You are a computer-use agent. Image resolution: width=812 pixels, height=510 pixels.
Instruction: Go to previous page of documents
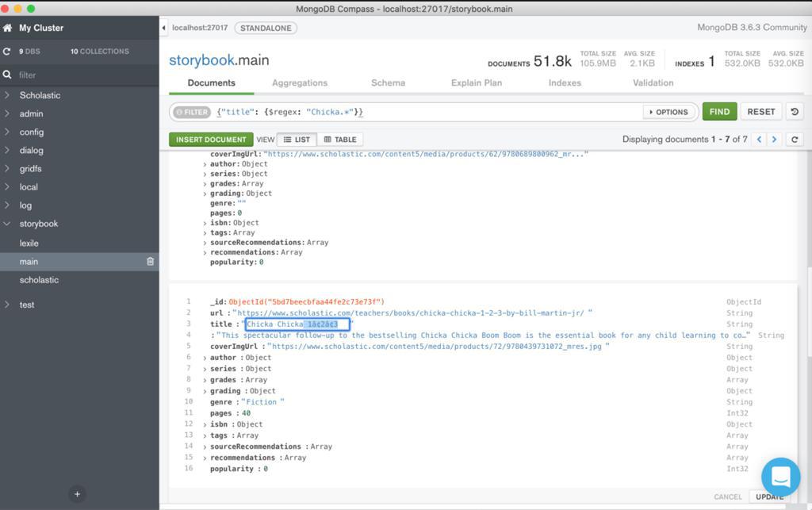(x=759, y=140)
